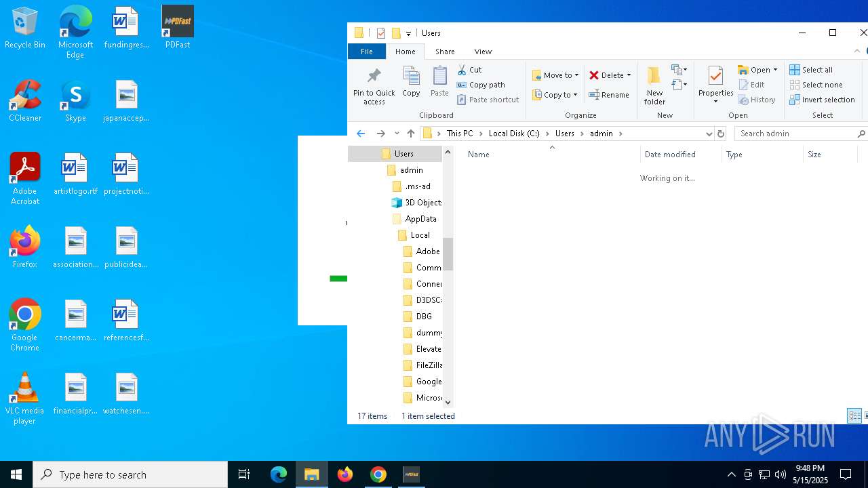This screenshot has height=488, width=868.
Task: Click Pin to Quick access icon
Action: 374,86
